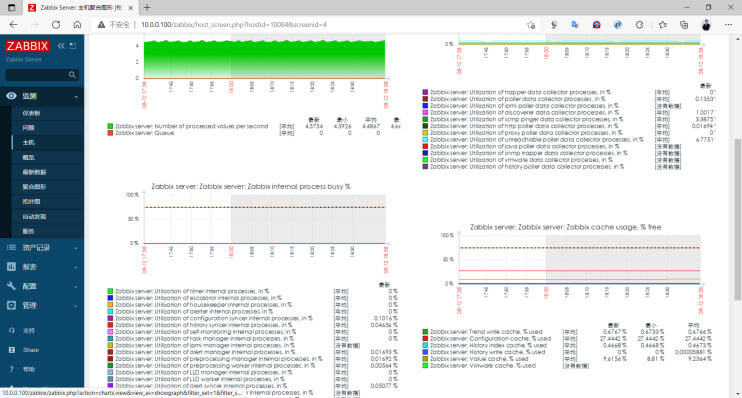Expand the 报表 section arrow
Screen dimensions: 742x398
(76, 268)
